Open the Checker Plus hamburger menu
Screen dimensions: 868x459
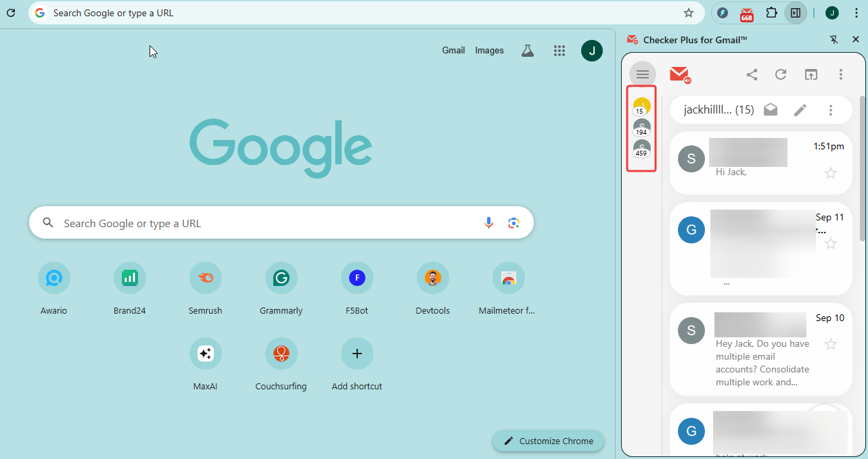642,74
